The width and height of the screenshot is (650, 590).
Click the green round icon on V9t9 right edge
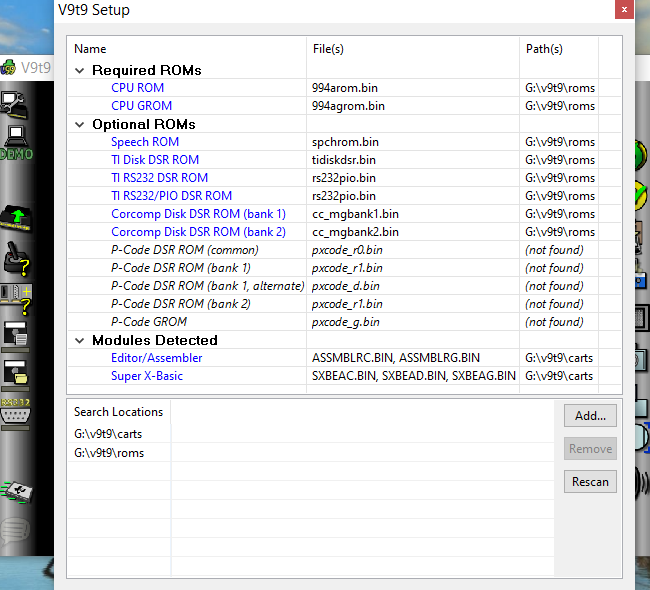[x=641, y=155]
